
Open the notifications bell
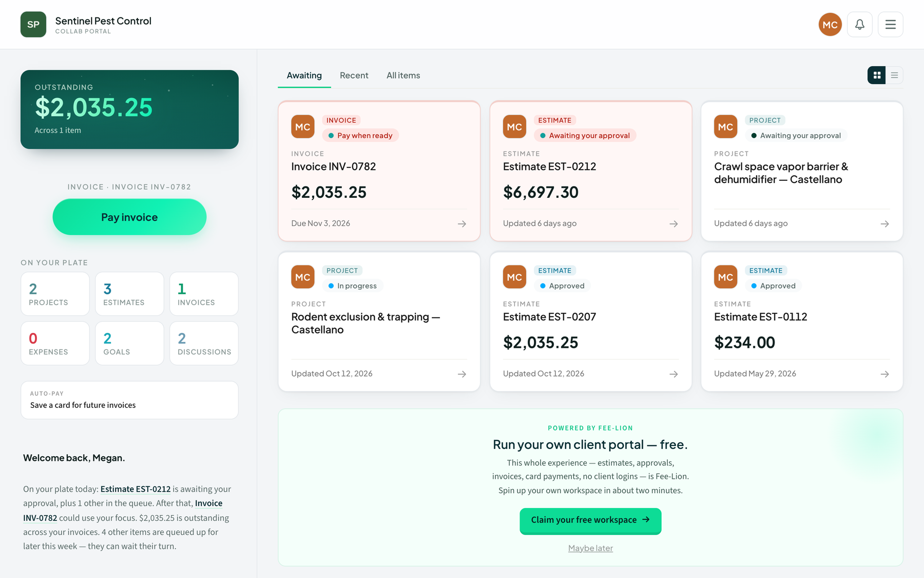(x=859, y=24)
